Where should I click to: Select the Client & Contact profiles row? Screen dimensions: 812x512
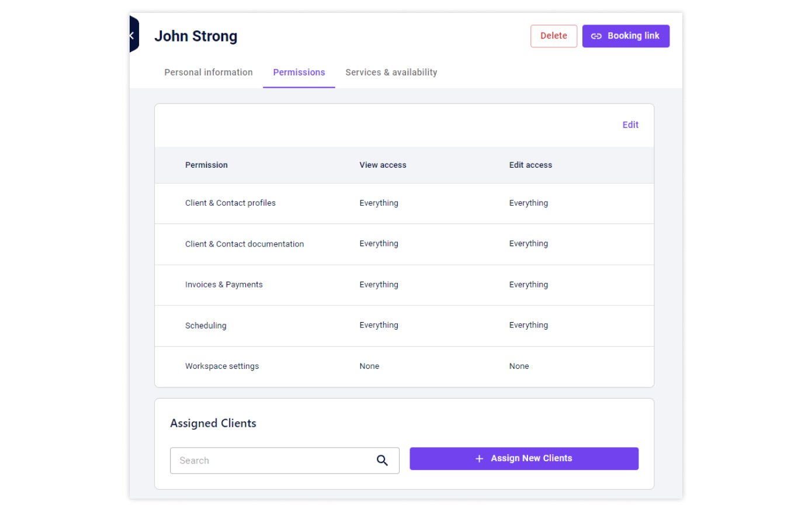click(230, 203)
